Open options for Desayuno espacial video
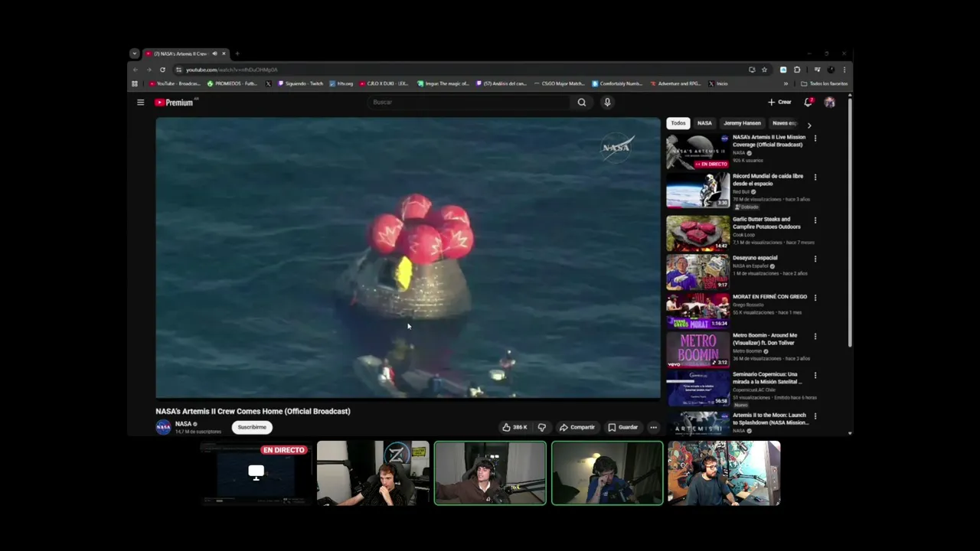 815,259
